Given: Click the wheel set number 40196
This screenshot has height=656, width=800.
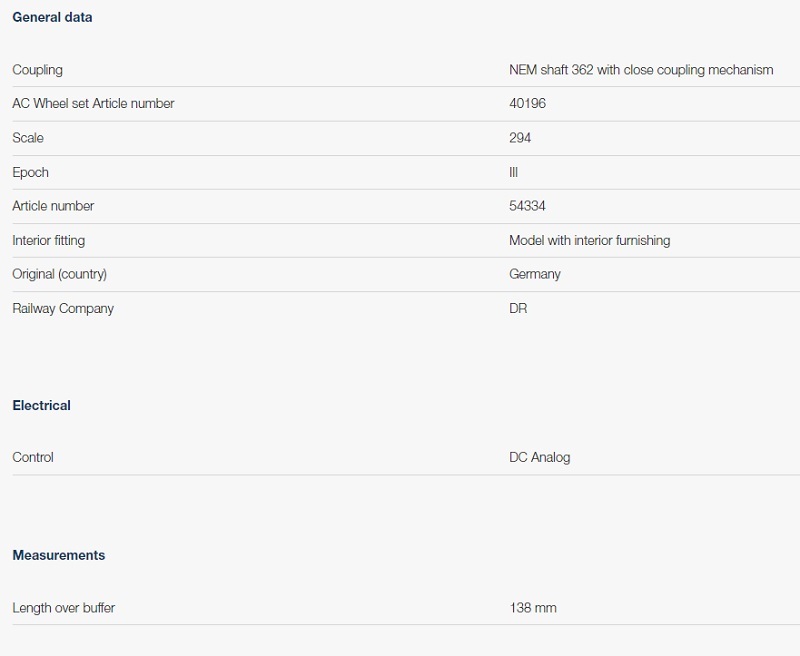Looking at the screenshot, I should click(527, 104).
